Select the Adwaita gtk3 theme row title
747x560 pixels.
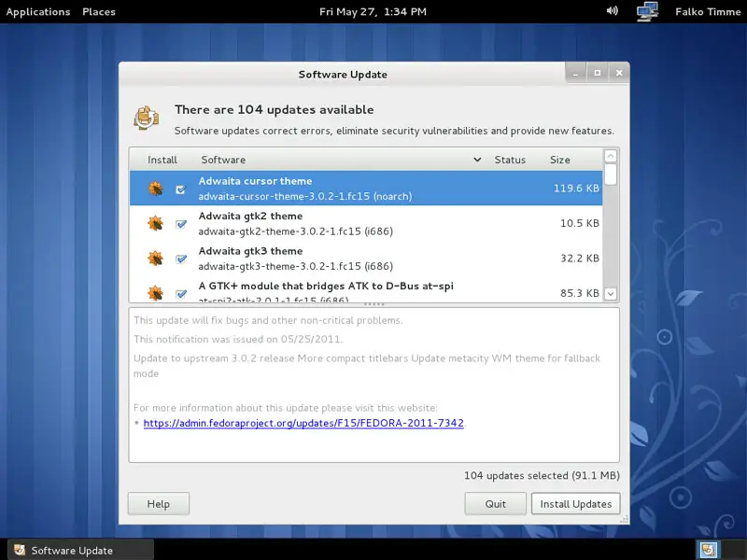point(250,251)
